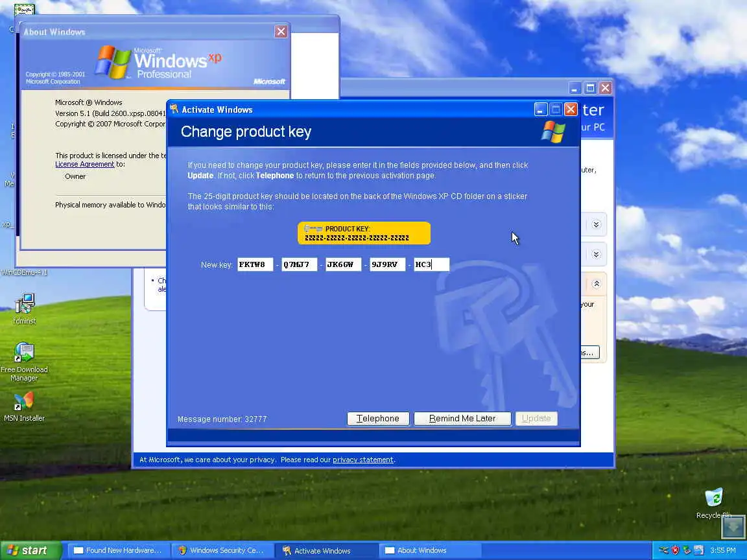Click second product key field containing Q7MJ7
The image size is (747, 560).
[299, 264]
